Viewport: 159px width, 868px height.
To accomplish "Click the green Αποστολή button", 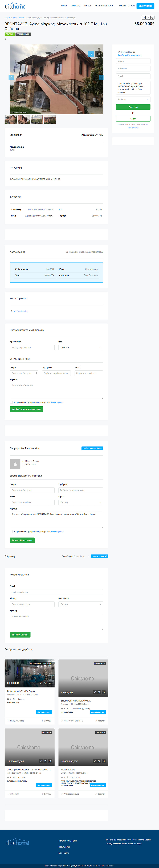I will (133, 107).
